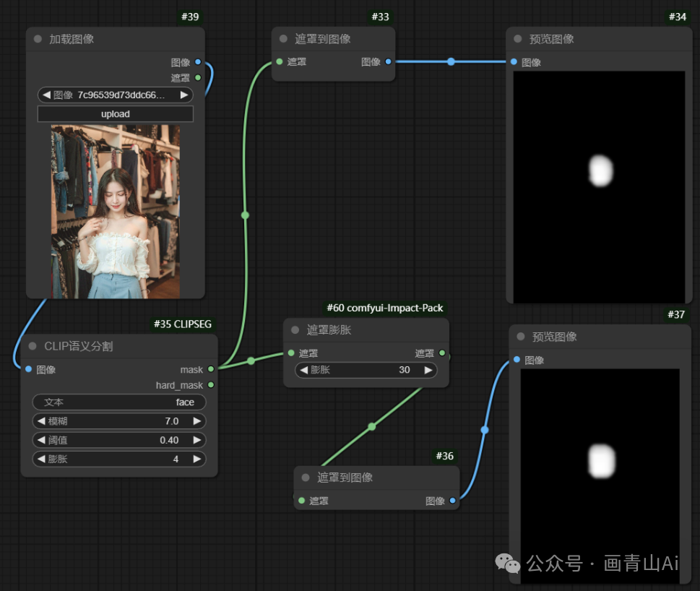Click the dilated mask preview in node #37
Viewport: 700px width, 591px height.
tap(600, 476)
